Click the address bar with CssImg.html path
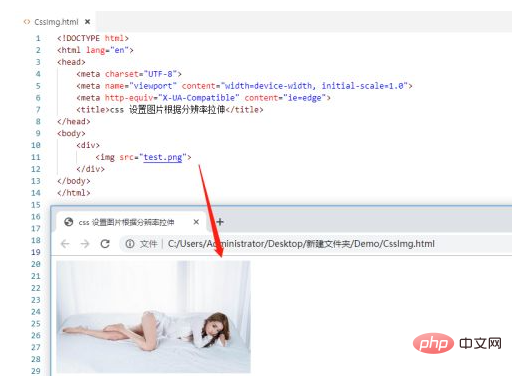512x376 pixels. (x=301, y=244)
